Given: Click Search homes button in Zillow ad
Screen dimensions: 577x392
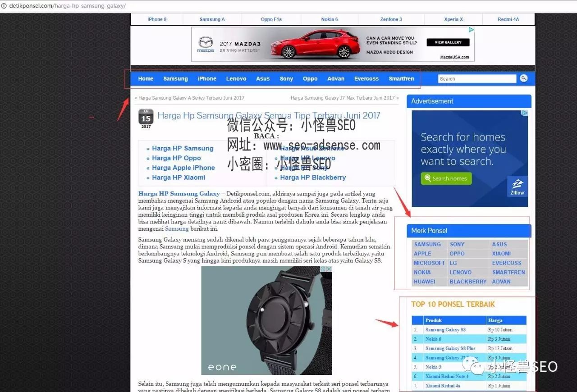Looking at the screenshot, I should coord(446,178).
